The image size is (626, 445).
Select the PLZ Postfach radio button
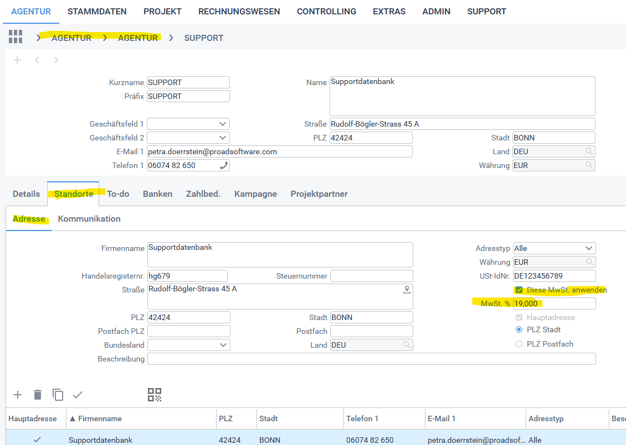tap(519, 344)
